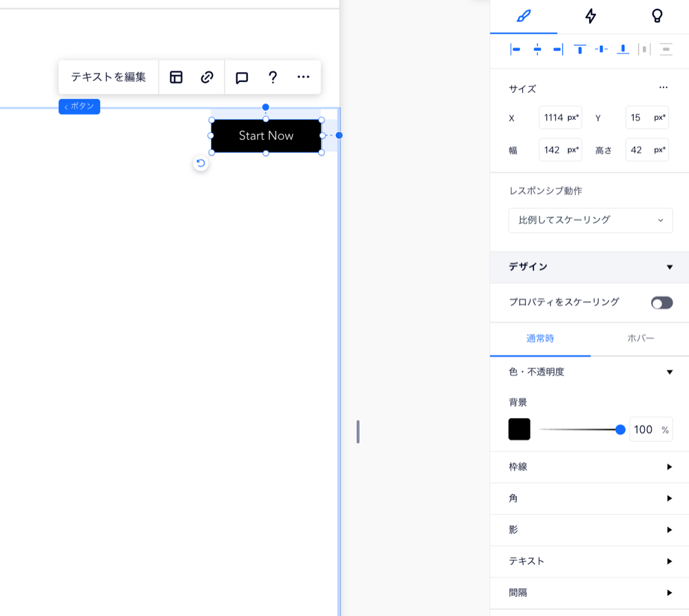
Task: Open the design brush tab
Action: coord(524,17)
